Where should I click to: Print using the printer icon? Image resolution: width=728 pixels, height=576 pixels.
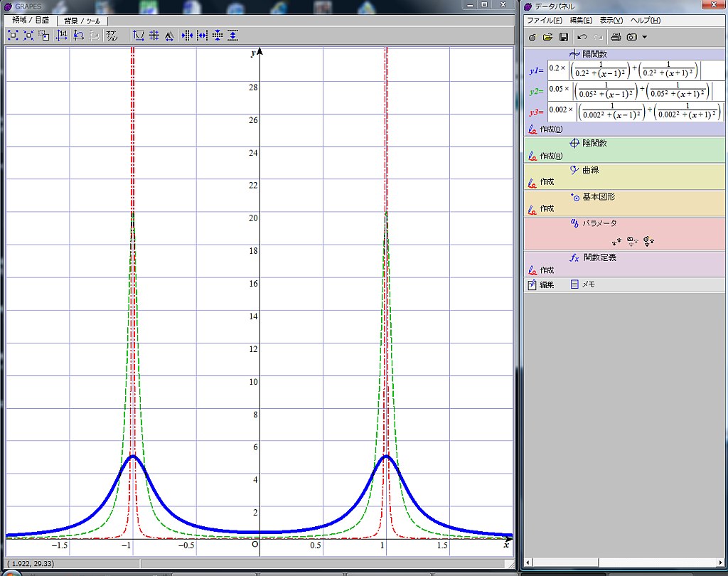tap(616, 36)
